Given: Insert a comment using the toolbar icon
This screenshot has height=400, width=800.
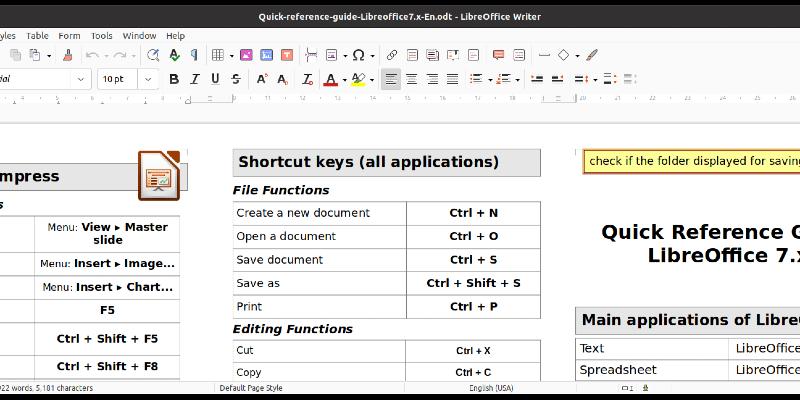Looking at the screenshot, I should click(x=498, y=55).
